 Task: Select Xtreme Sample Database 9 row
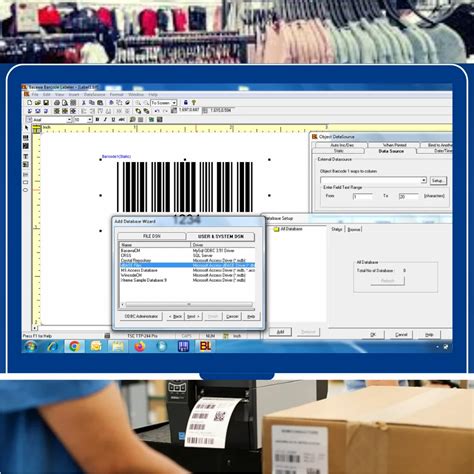187,280
